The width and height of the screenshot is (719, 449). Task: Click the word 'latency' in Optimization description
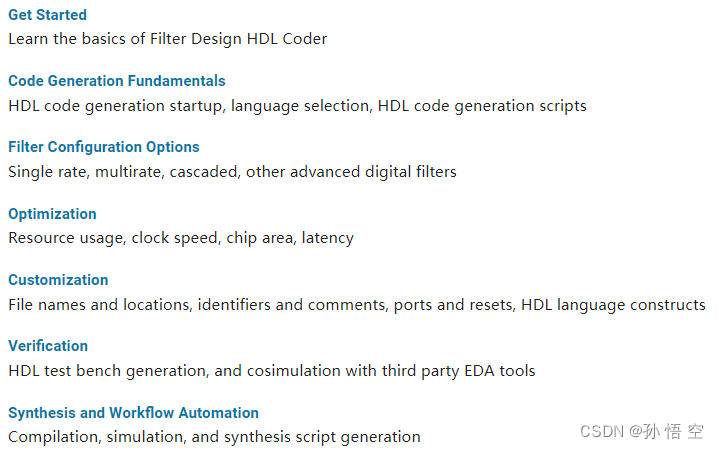pyautogui.click(x=328, y=238)
